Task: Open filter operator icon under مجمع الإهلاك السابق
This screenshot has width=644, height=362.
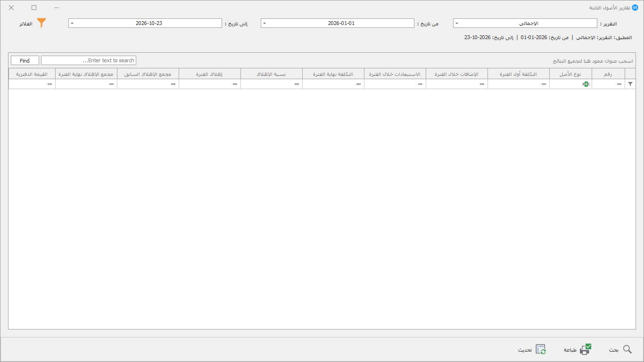Action: (x=173, y=84)
